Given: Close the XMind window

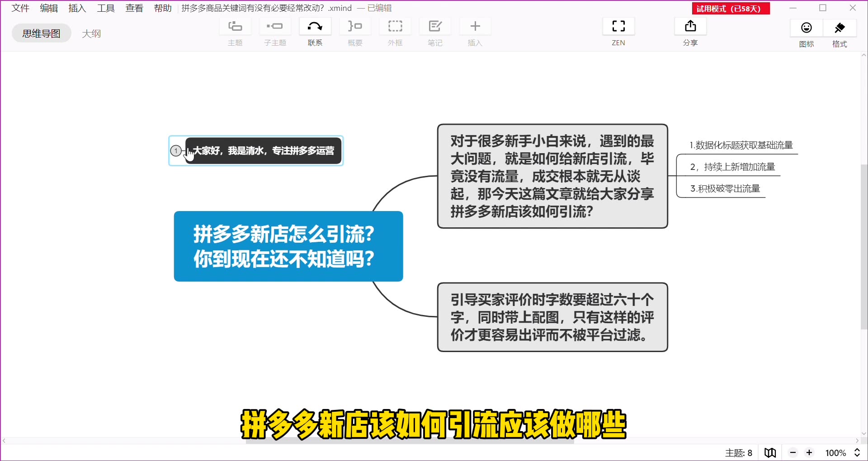Looking at the screenshot, I should coord(853,8).
